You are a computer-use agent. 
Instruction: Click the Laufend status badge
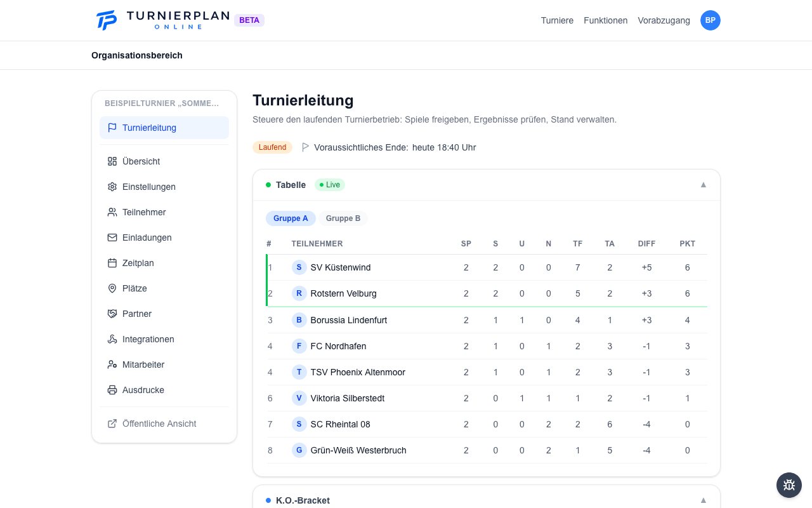tap(273, 147)
